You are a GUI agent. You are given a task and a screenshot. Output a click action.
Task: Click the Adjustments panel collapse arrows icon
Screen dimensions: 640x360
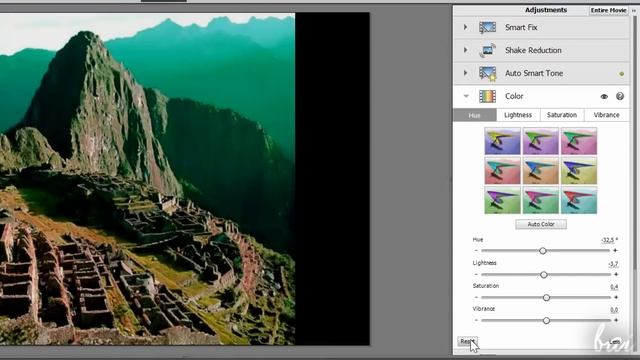(634, 10)
